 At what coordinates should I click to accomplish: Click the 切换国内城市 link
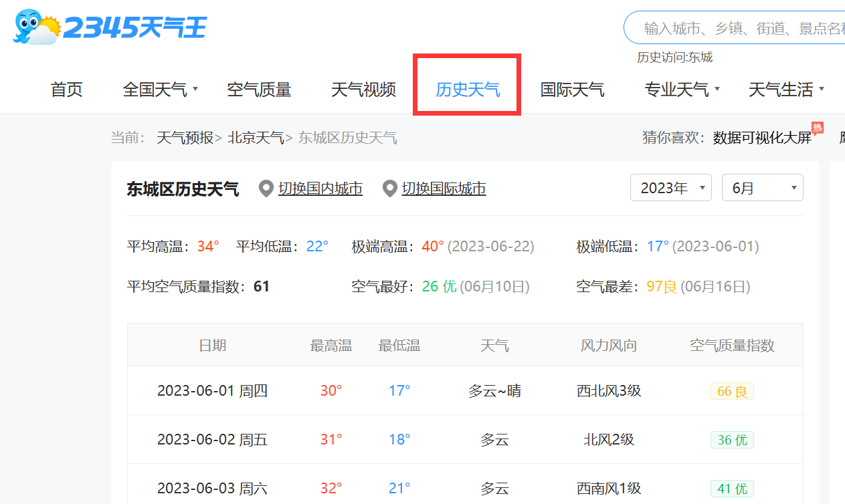tap(320, 189)
